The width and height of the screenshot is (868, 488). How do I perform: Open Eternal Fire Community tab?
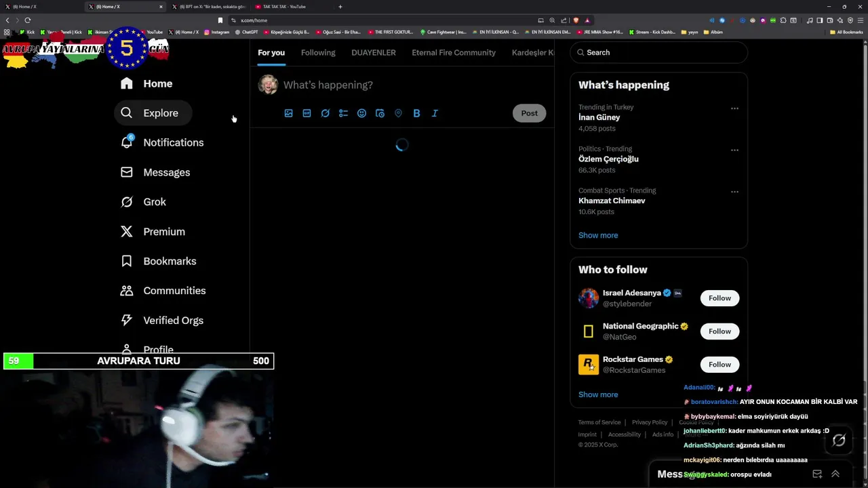(x=454, y=53)
